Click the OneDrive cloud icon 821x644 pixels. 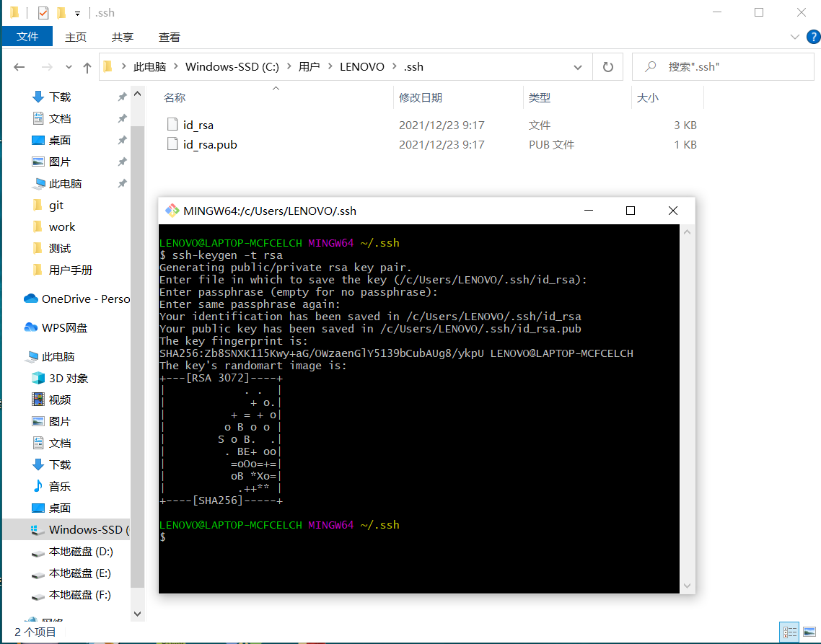[x=31, y=299]
